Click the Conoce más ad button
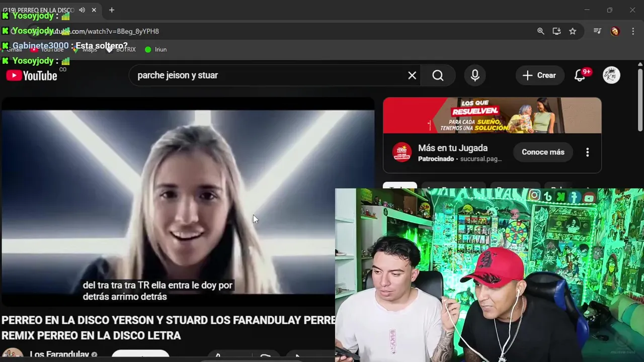Viewport: 644px width, 362px height. pyautogui.click(x=543, y=152)
